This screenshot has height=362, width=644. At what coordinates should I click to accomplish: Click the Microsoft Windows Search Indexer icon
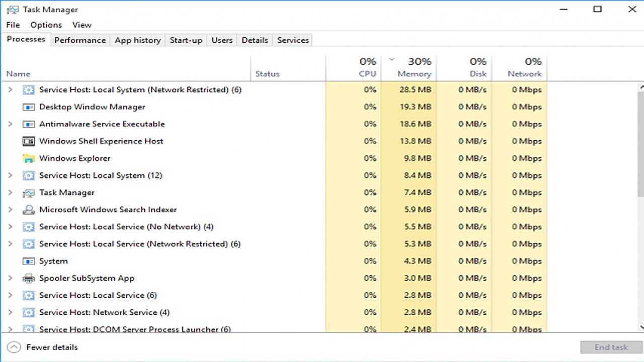click(x=29, y=210)
